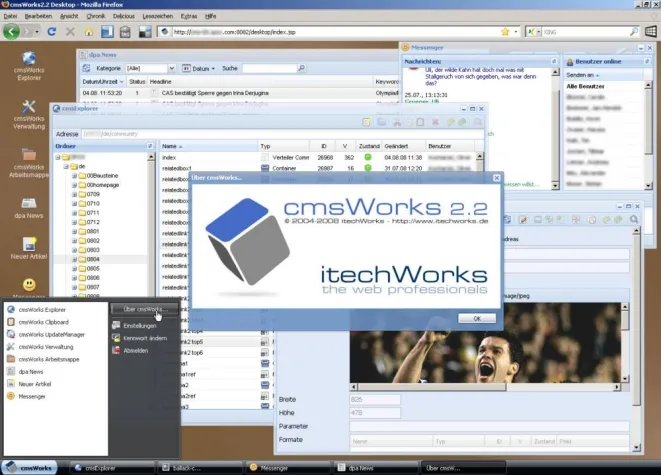The image size is (661, 475).
Task: Click the red delete icon in cmsExplorer toolbar
Action: tap(435, 122)
